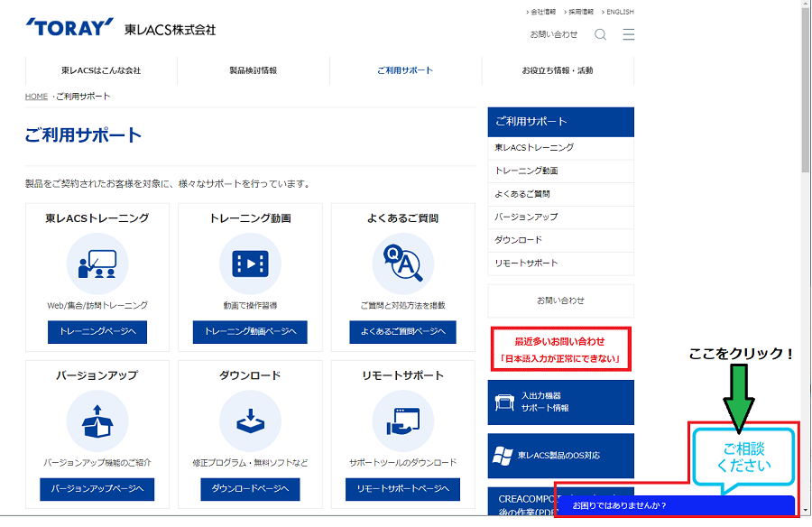
Task: Click the plotter icon in 入出力機器 banner
Action: 504,402
